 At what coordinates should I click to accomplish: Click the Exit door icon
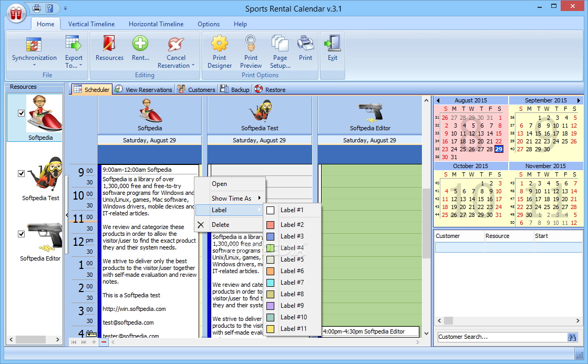pos(333,44)
